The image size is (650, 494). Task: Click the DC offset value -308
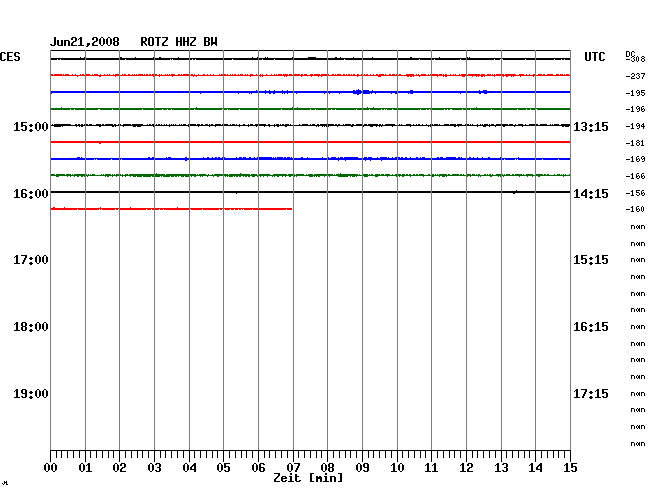pos(637,59)
